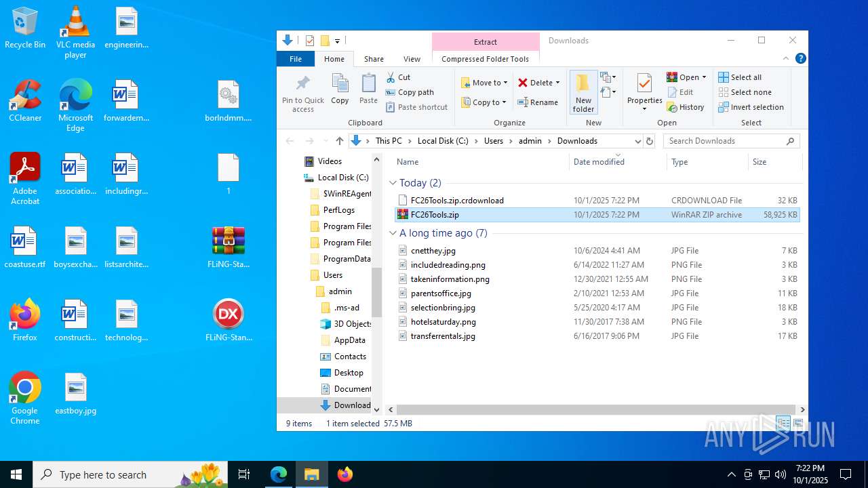Screen dimensions: 868x488
Task: Select Program Files (x86) second folder
Action: click(340, 243)
